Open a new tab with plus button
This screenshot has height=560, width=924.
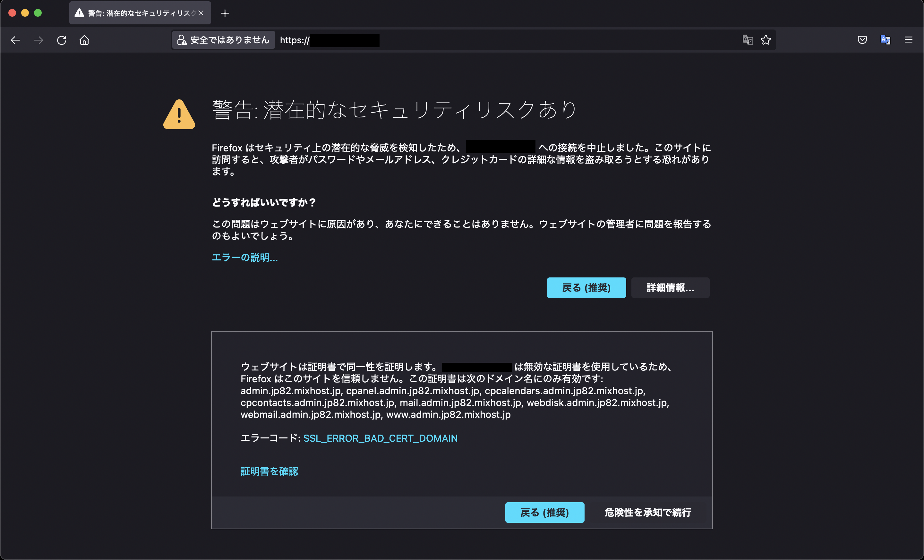[x=225, y=13]
